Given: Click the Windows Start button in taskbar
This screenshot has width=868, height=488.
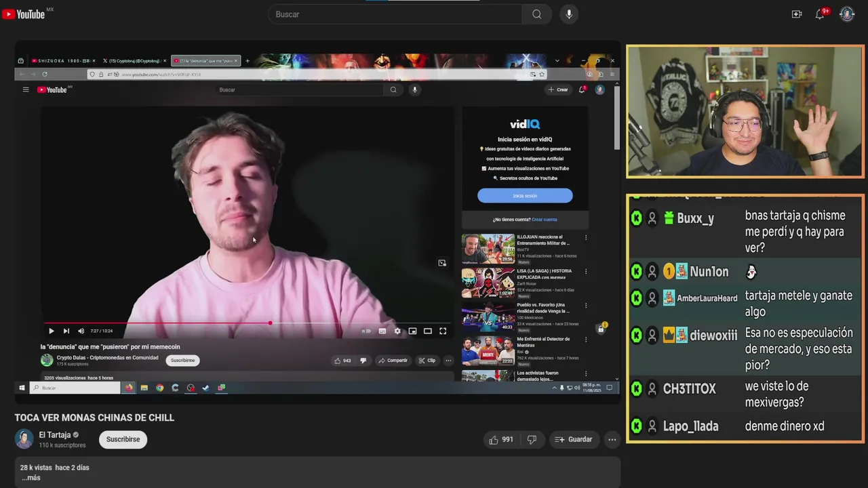Looking at the screenshot, I should point(22,388).
